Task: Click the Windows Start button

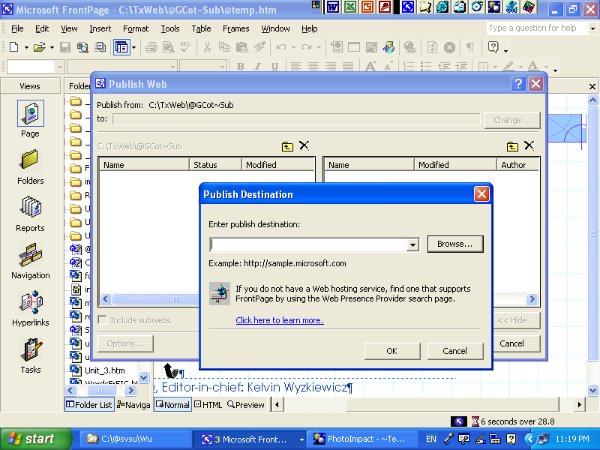Action: [x=34, y=438]
